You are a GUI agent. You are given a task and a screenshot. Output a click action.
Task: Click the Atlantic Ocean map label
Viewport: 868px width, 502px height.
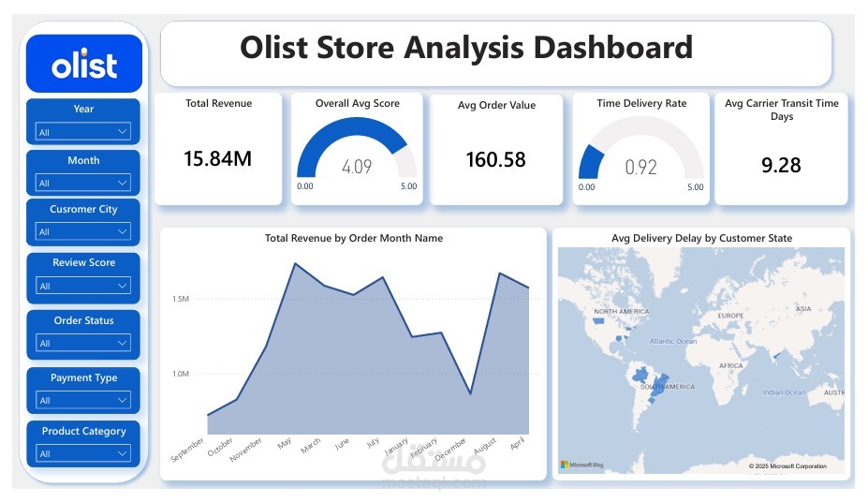tap(672, 341)
